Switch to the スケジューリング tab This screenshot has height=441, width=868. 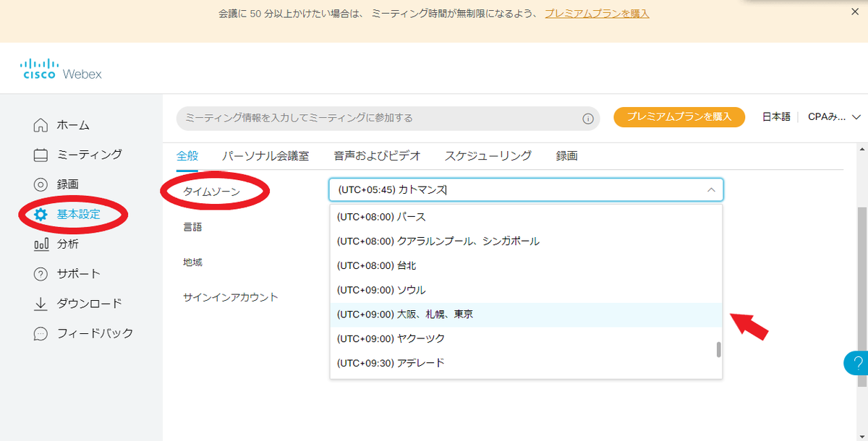click(x=488, y=155)
